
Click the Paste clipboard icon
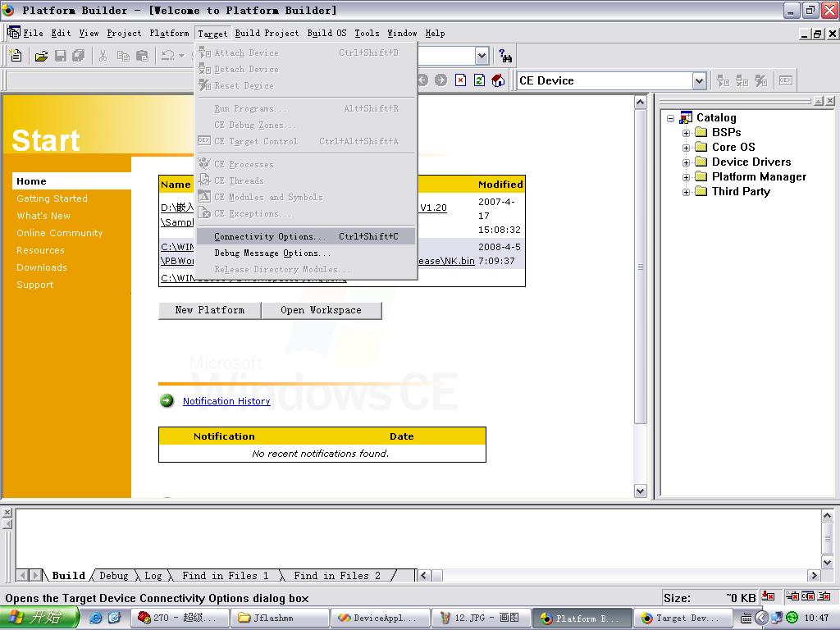[143, 56]
